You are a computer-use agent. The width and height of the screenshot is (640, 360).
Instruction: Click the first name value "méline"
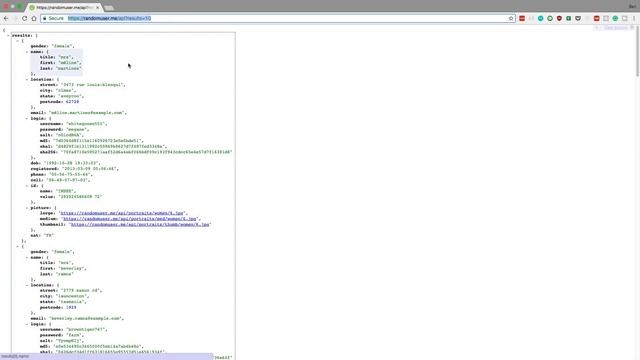point(69,63)
